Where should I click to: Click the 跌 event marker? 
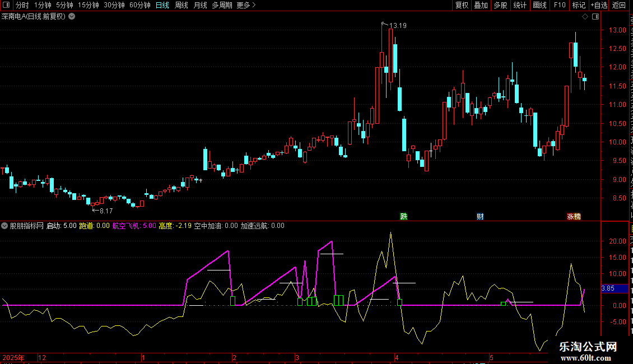(404, 217)
